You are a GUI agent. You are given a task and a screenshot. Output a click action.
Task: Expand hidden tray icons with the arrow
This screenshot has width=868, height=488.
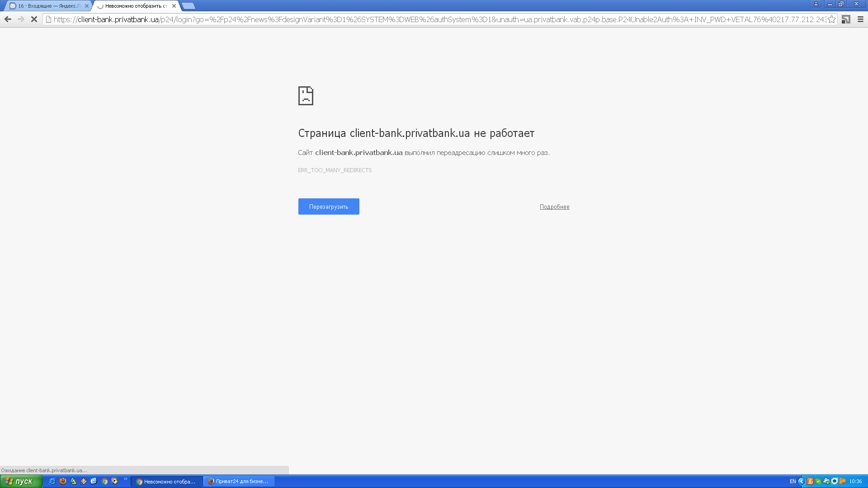tap(801, 482)
